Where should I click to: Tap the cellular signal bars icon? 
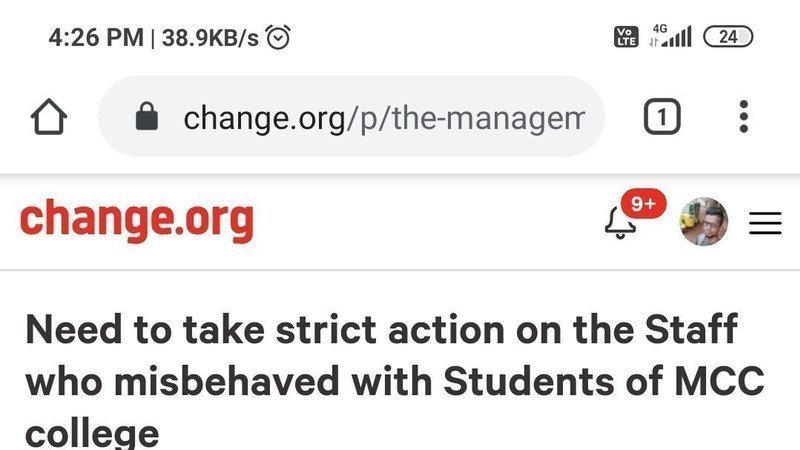679,39
